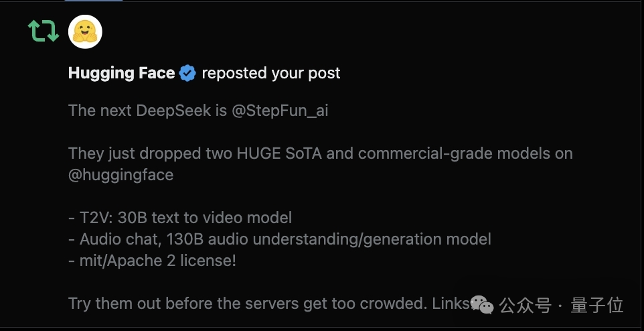644x331 pixels.
Task: Open the Hugging Face profile name
Action: [122, 73]
